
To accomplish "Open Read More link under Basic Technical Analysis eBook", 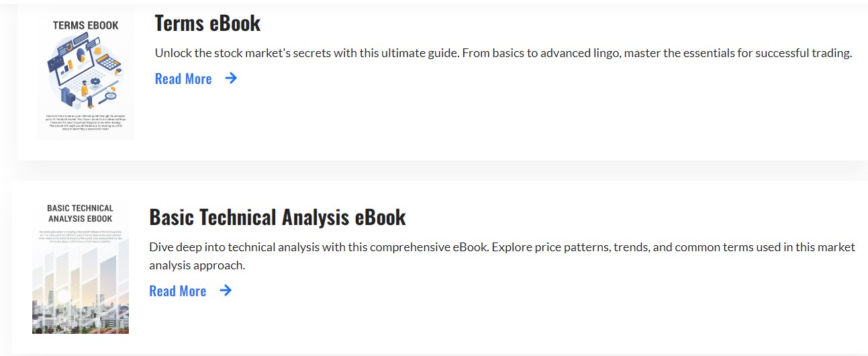I will 178,291.
